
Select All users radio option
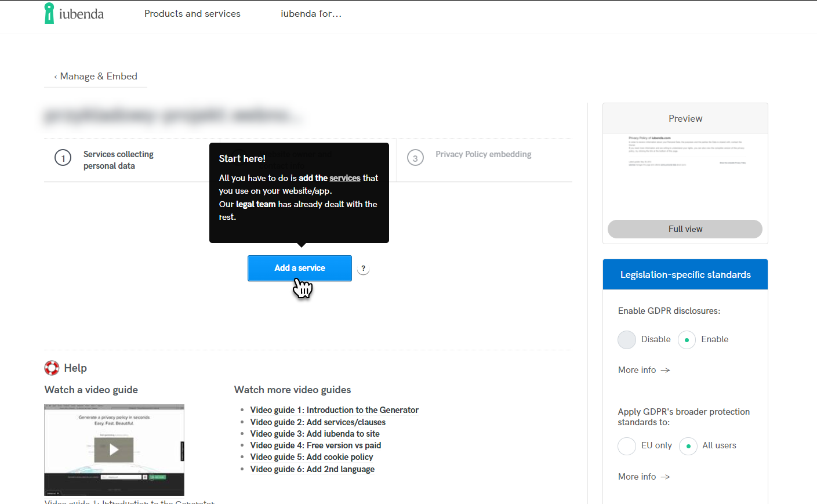tap(688, 446)
